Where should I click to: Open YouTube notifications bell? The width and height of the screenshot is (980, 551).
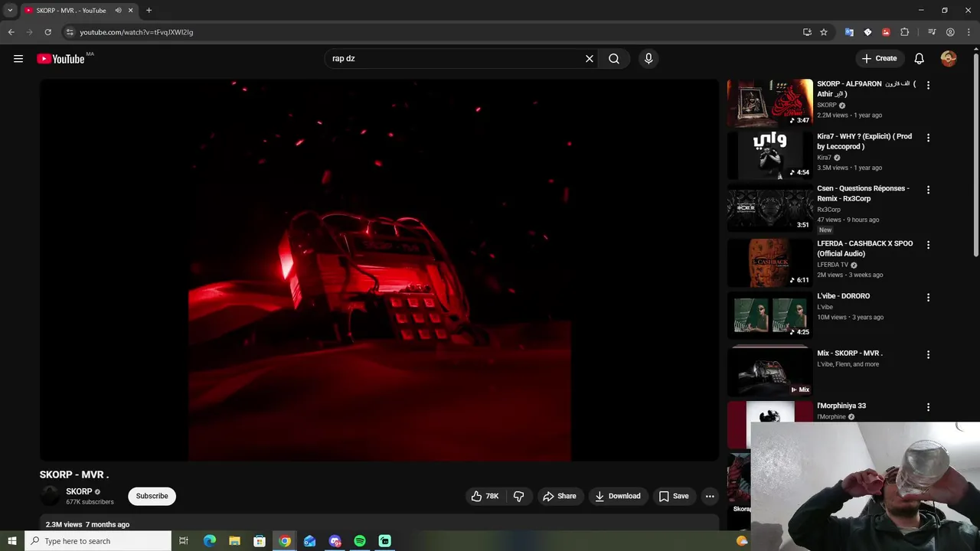pos(920,59)
